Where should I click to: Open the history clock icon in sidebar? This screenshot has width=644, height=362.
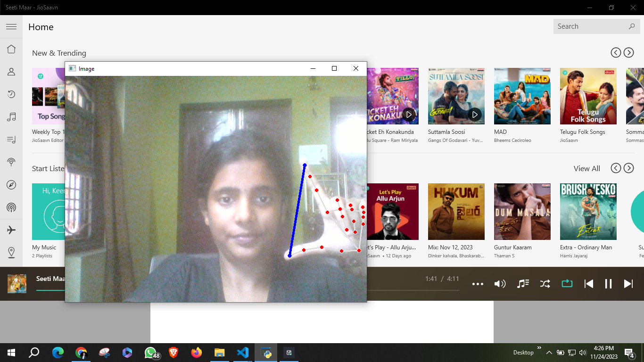click(x=11, y=94)
